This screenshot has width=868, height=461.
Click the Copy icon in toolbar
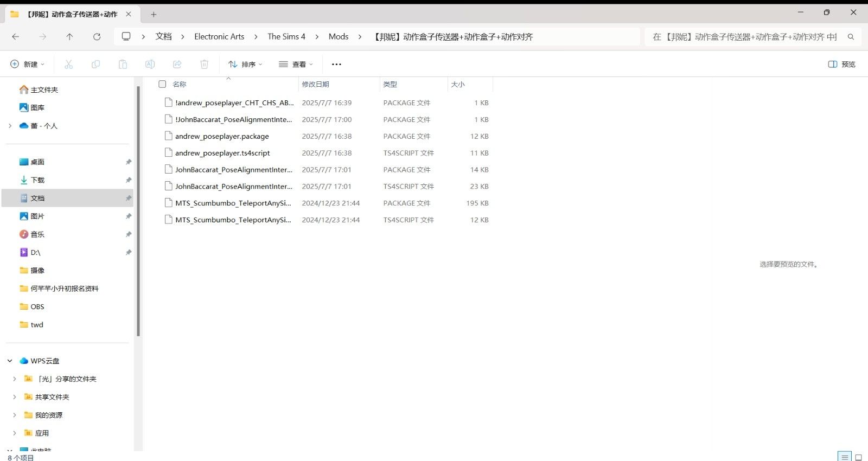point(95,64)
